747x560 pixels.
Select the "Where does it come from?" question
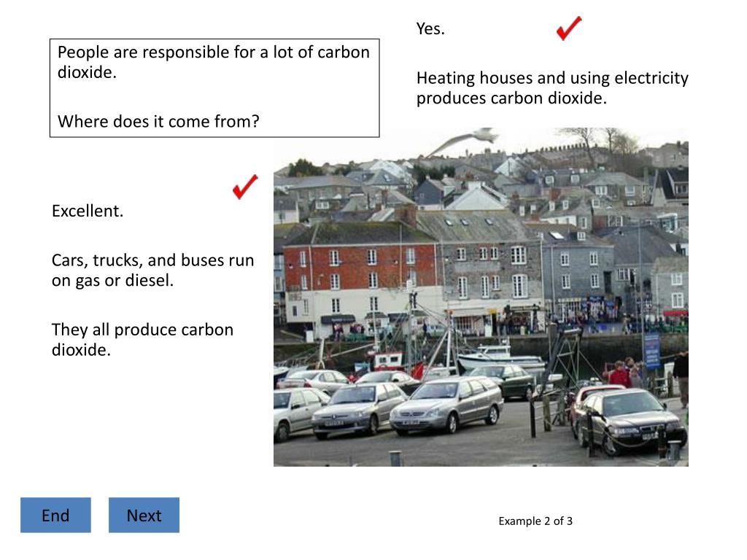(x=158, y=121)
